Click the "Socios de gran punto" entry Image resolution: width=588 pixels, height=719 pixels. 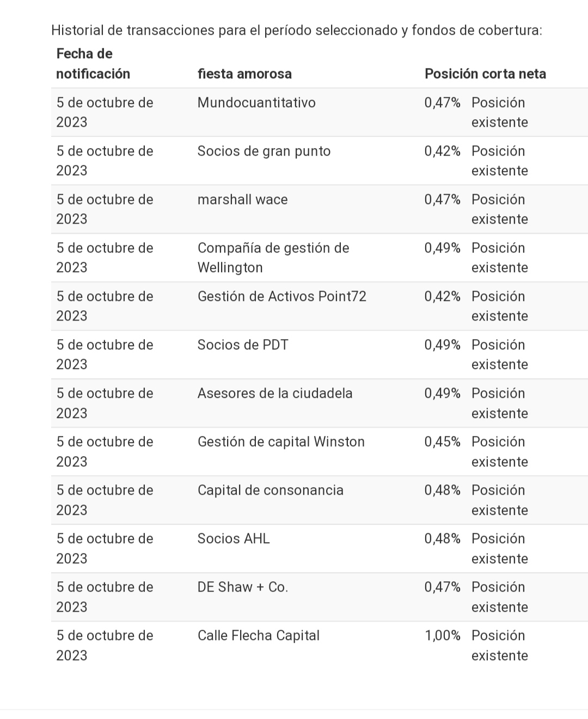coord(264,151)
